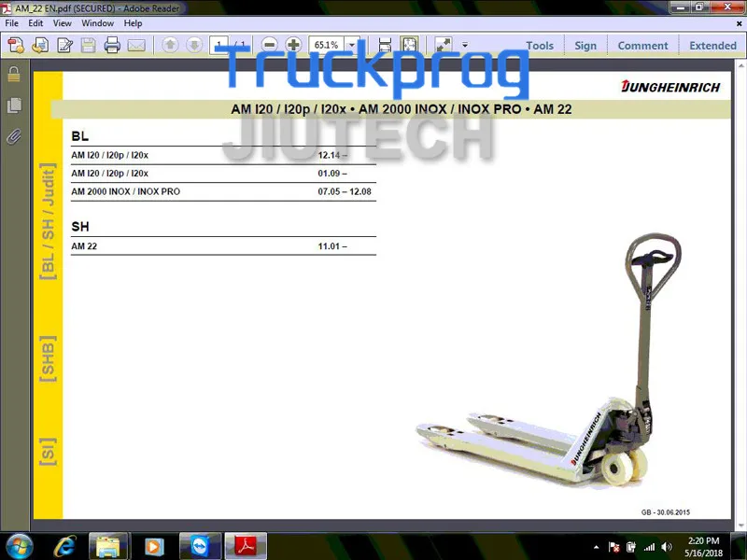Open the Sign pane
The image size is (747, 560).
pyautogui.click(x=585, y=46)
